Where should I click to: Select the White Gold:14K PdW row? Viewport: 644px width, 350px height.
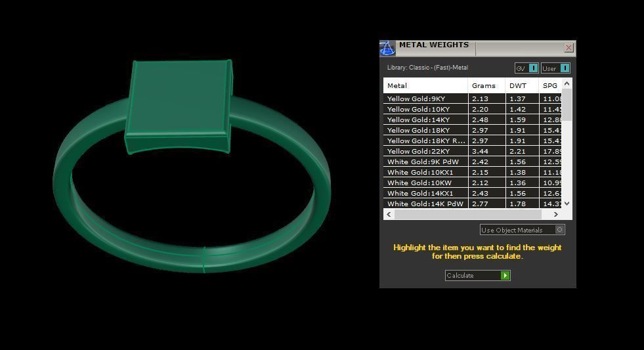pos(472,204)
